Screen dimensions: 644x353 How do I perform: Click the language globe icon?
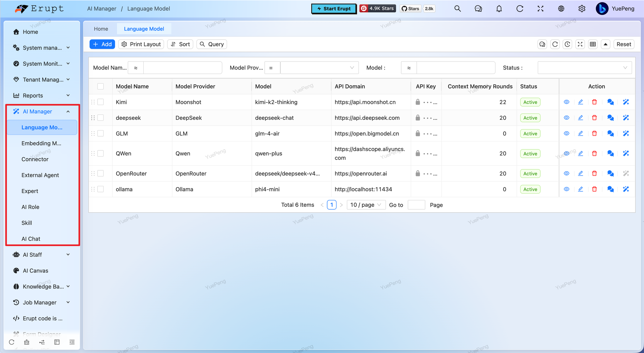click(x=561, y=9)
